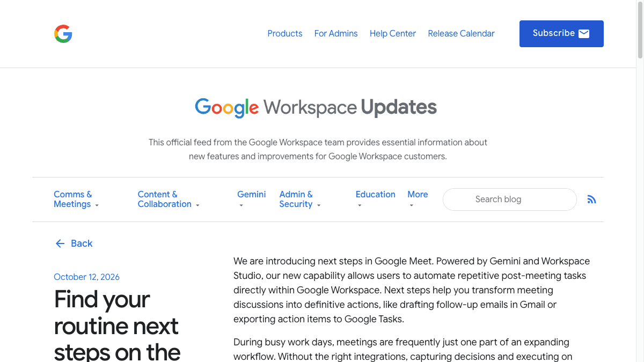The height and width of the screenshot is (362, 644).
Task: Click paragraph starting 'We are introducing next steps'
Action: [x=412, y=290]
